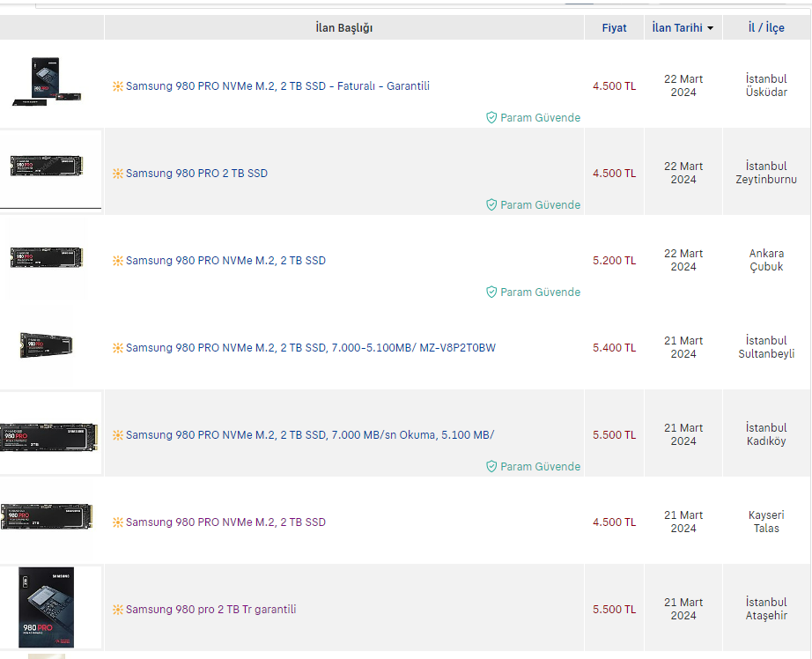Open the listing title mentioning 7.000 MB/sn Okuma

(x=310, y=435)
